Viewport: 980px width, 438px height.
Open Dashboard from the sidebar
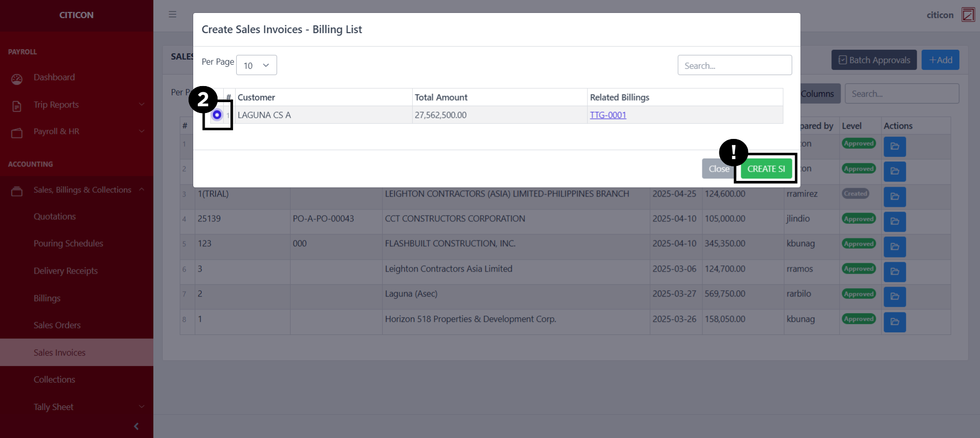pos(54,77)
